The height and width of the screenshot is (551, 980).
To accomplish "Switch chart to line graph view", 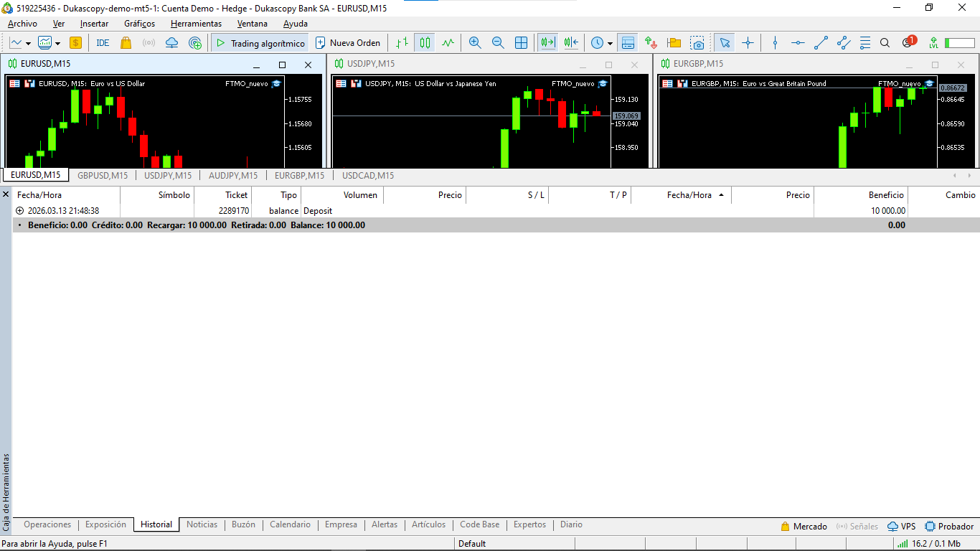I will click(x=448, y=43).
